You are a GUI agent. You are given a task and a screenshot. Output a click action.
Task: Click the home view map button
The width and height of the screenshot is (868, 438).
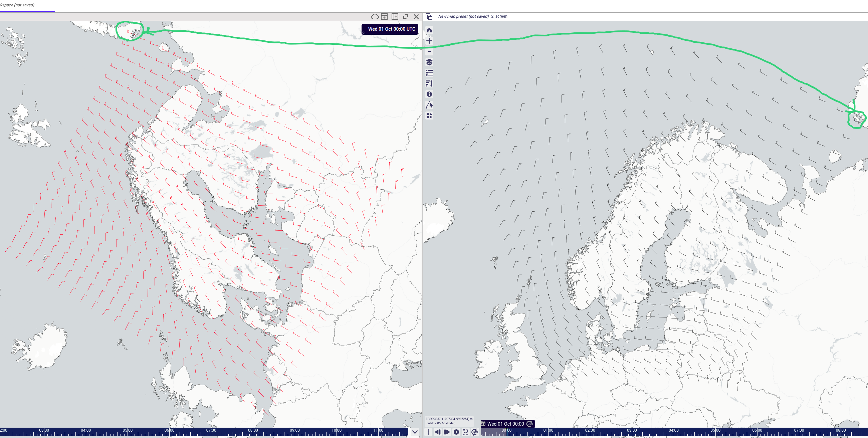[x=429, y=30]
